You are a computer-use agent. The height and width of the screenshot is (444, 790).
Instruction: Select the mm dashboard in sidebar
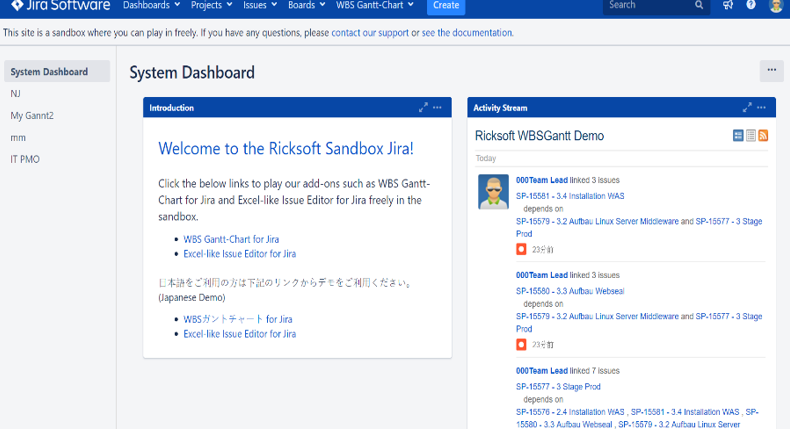pos(18,138)
